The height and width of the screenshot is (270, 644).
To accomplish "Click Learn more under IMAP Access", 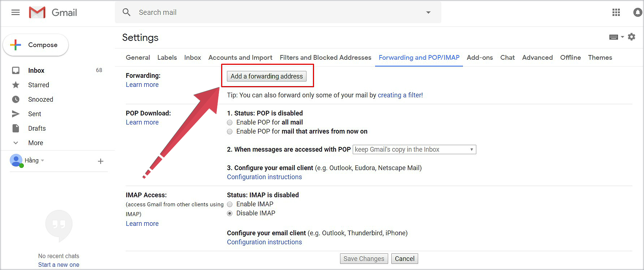I will coord(142,224).
